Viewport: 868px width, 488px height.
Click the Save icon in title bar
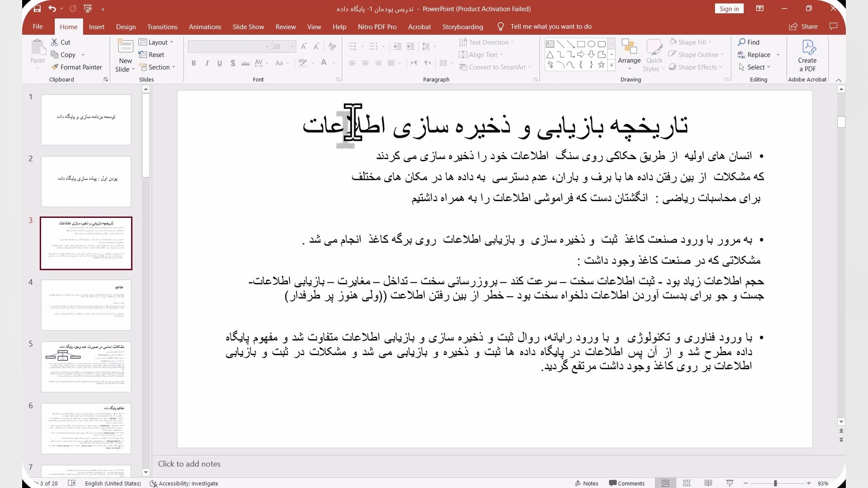coord(37,9)
